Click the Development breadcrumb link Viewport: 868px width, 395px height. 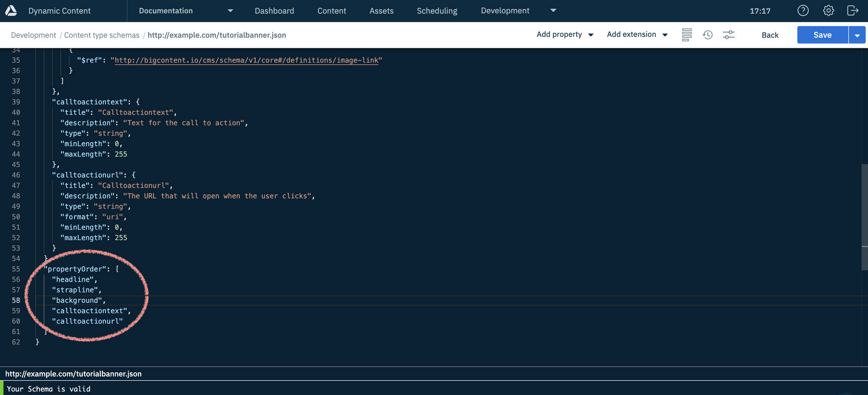coord(33,35)
